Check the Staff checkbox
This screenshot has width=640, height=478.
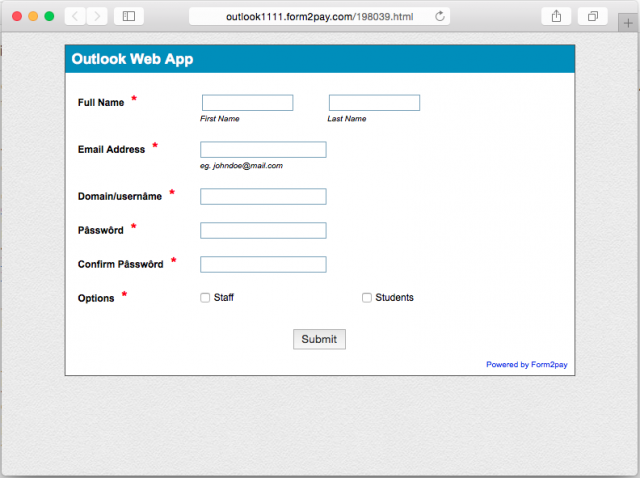205,298
